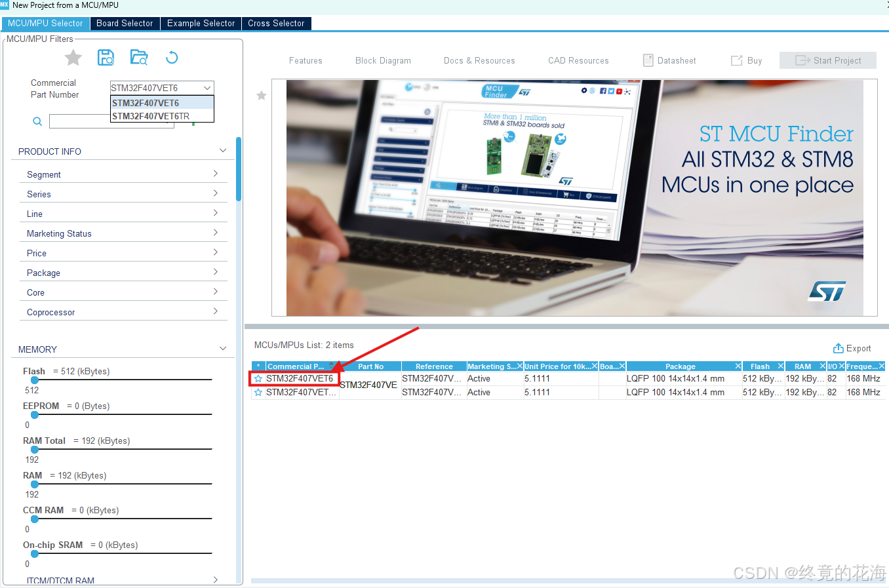Click the ST MCU Finder banner image
889x588 pixels.
point(574,198)
